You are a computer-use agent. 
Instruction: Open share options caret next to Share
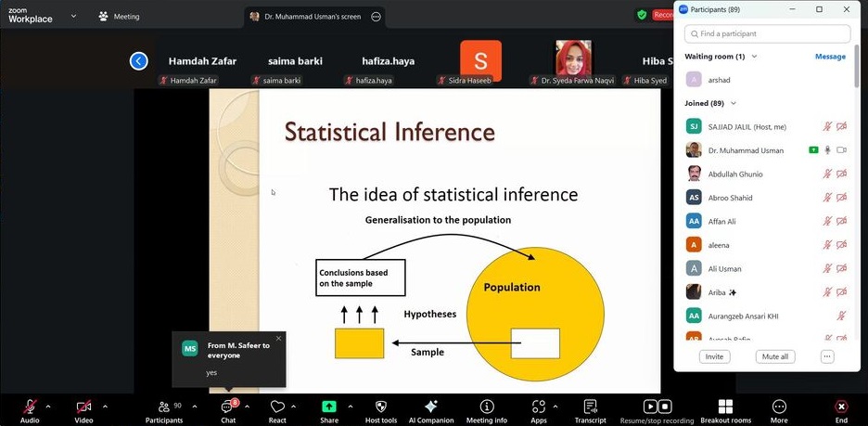tap(350, 407)
